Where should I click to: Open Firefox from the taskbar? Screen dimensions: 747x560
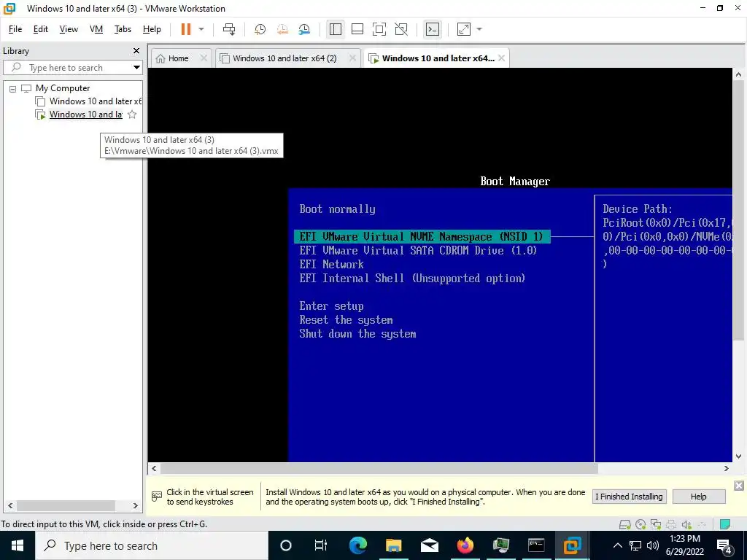pyautogui.click(x=465, y=545)
